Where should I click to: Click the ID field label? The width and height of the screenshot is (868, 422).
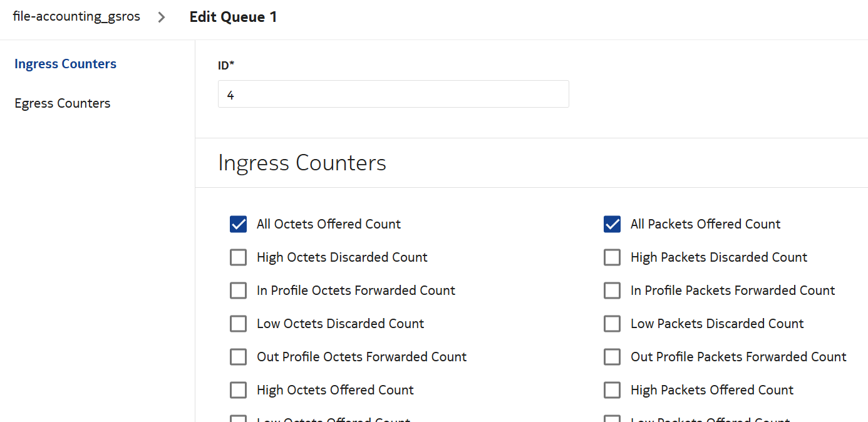coord(226,65)
